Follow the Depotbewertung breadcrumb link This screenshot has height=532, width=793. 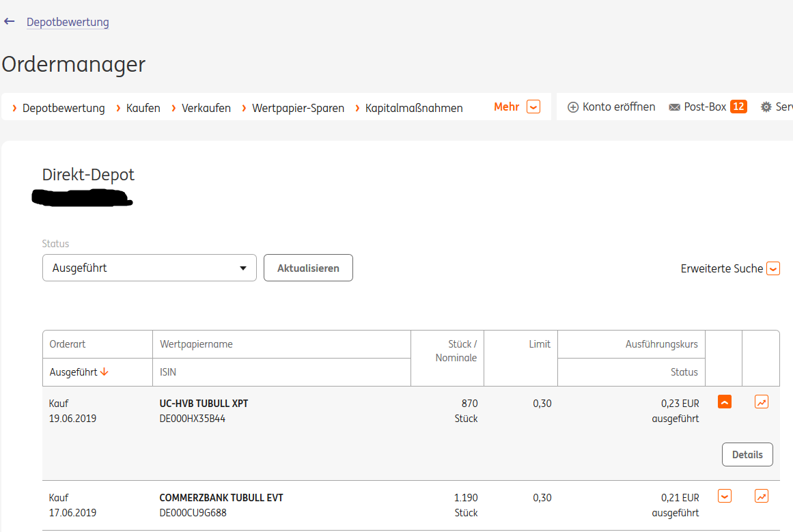coord(68,22)
